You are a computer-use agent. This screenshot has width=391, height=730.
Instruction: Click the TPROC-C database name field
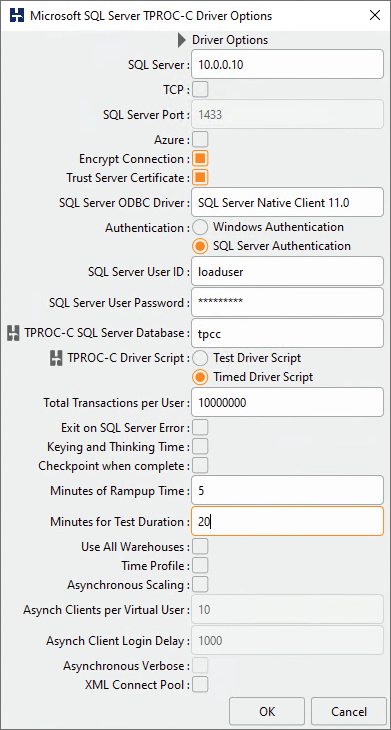pyautogui.click(x=287, y=333)
